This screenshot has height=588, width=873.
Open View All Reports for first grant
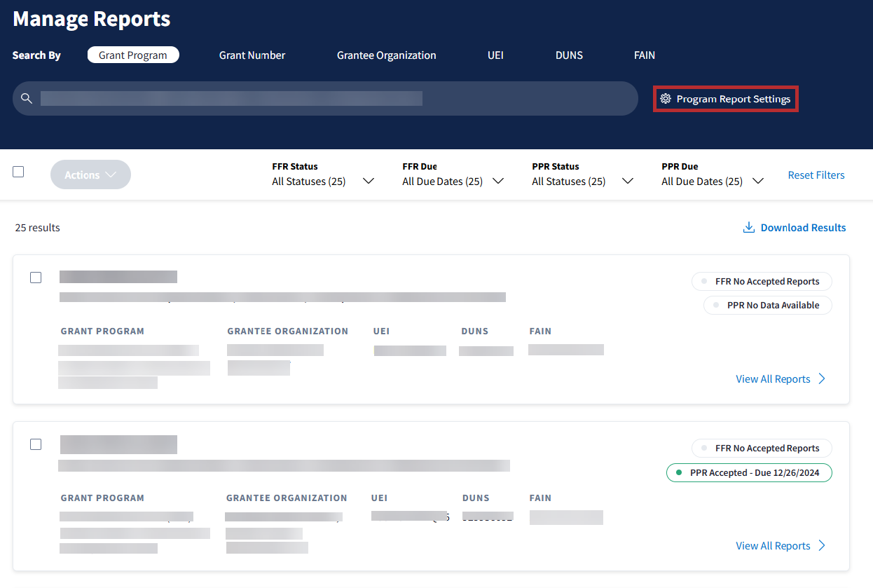[x=773, y=379]
